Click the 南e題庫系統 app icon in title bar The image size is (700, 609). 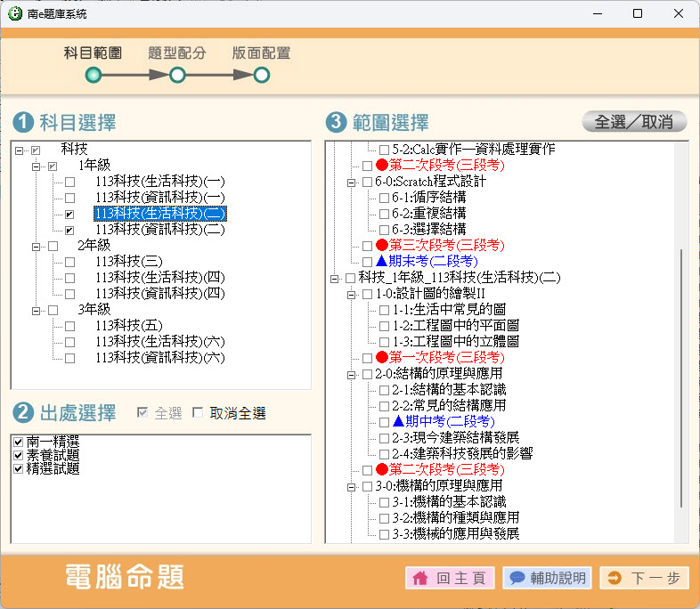tap(15, 13)
